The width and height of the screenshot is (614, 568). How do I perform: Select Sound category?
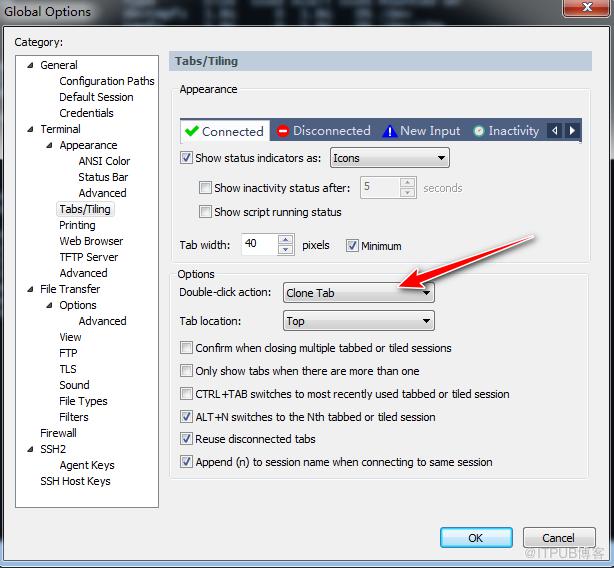[74, 385]
